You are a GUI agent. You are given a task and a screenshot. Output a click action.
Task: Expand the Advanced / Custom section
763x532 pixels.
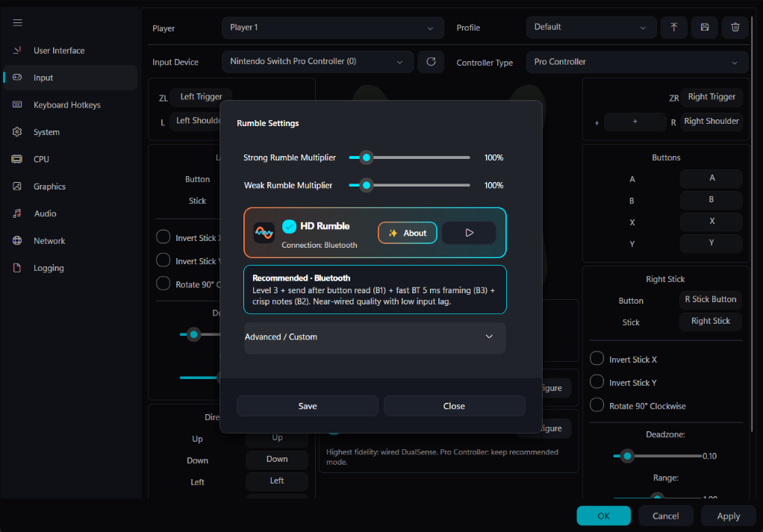375,337
